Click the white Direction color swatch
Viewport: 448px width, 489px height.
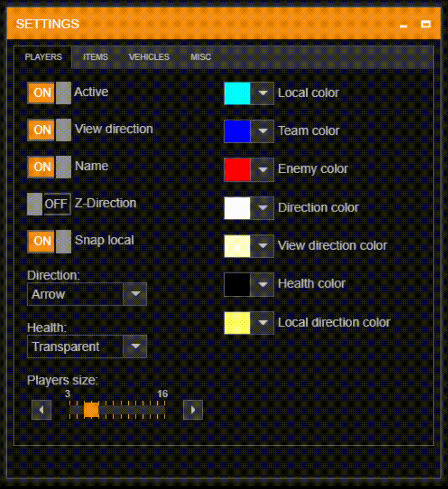[237, 208]
